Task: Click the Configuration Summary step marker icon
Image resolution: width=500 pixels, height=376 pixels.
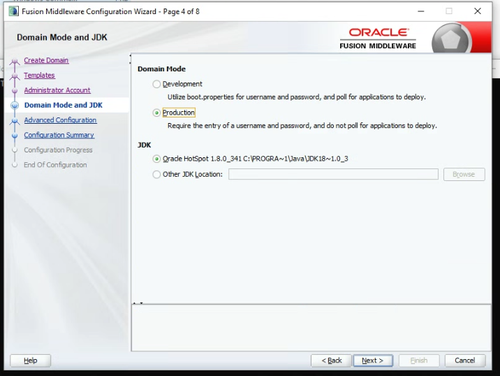Action: pyautogui.click(x=15, y=136)
